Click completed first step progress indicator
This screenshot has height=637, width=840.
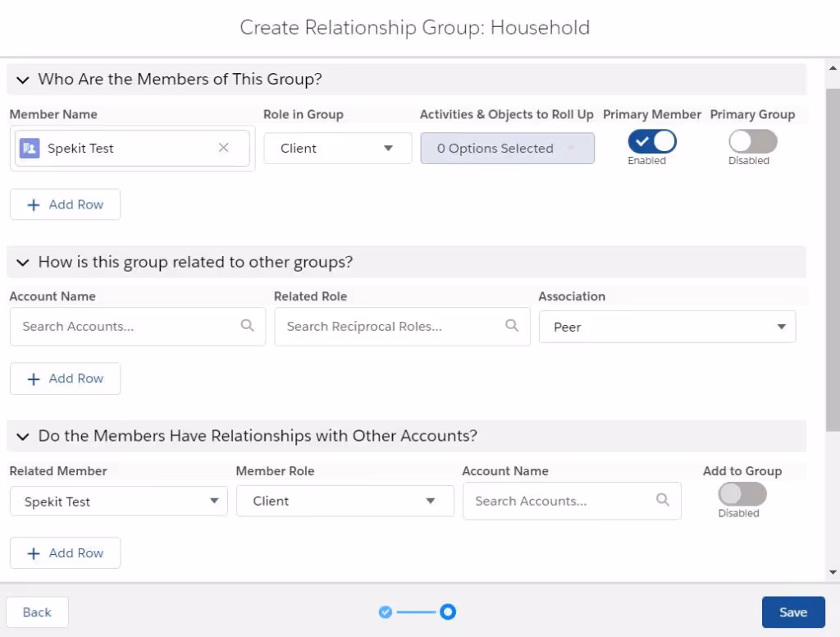[x=386, y=612]
